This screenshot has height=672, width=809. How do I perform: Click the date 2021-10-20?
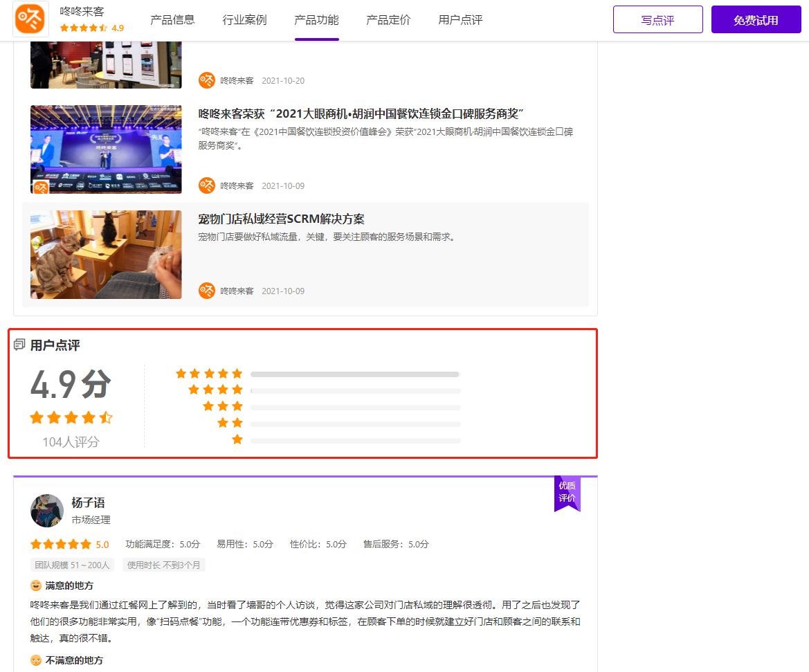[283, 80]
